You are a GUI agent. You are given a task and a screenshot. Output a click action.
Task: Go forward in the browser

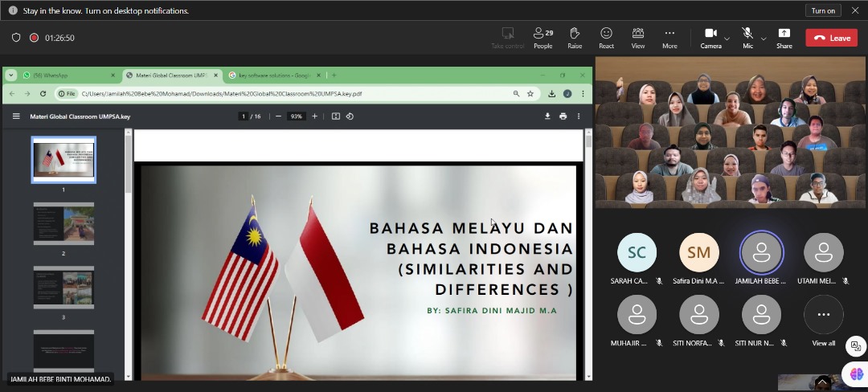pos(27,93)
